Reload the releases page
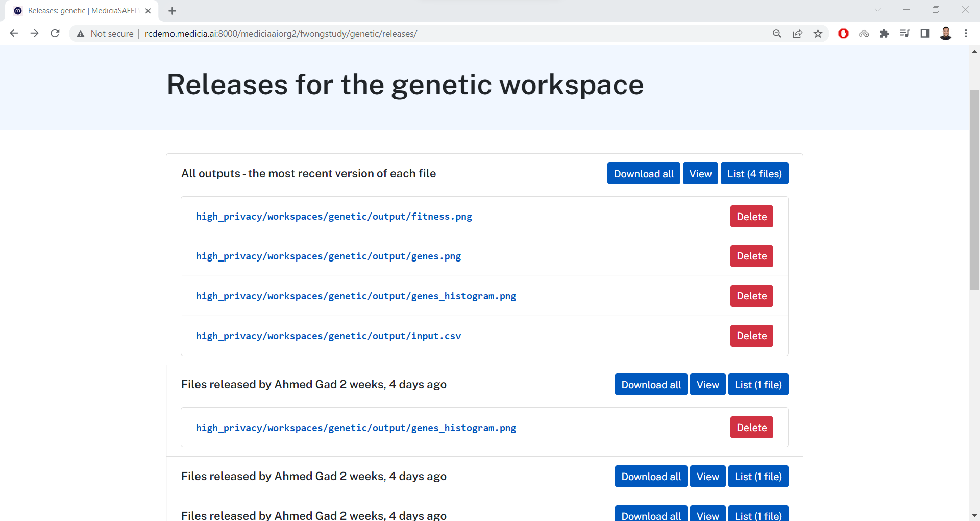980x521 pixels. coord(55,33)
